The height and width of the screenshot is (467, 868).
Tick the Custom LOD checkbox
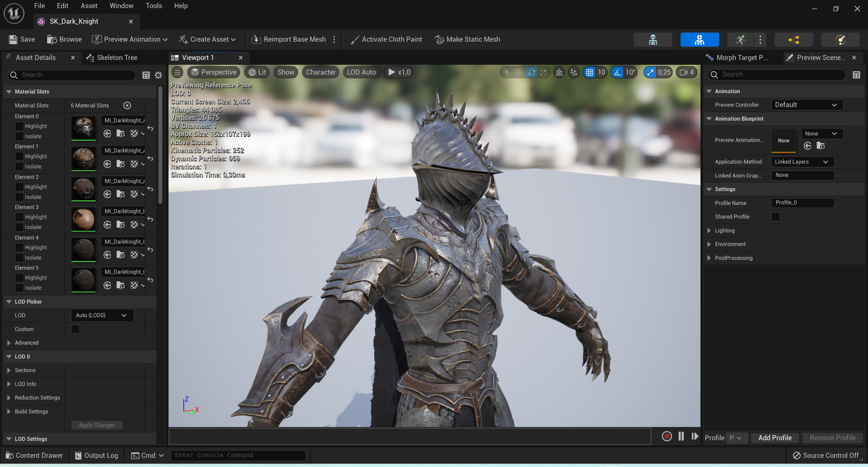click(x=75, y=329)
